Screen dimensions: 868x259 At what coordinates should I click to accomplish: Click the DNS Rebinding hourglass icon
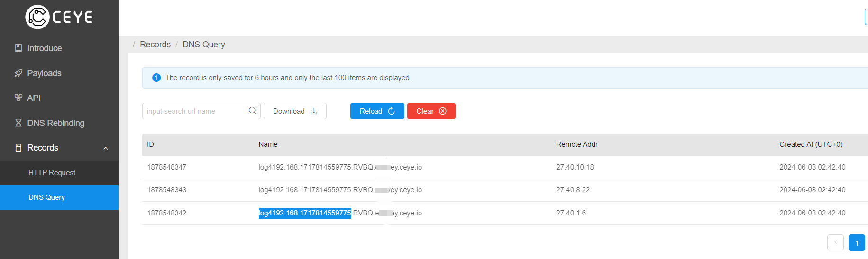pos(18,123)
